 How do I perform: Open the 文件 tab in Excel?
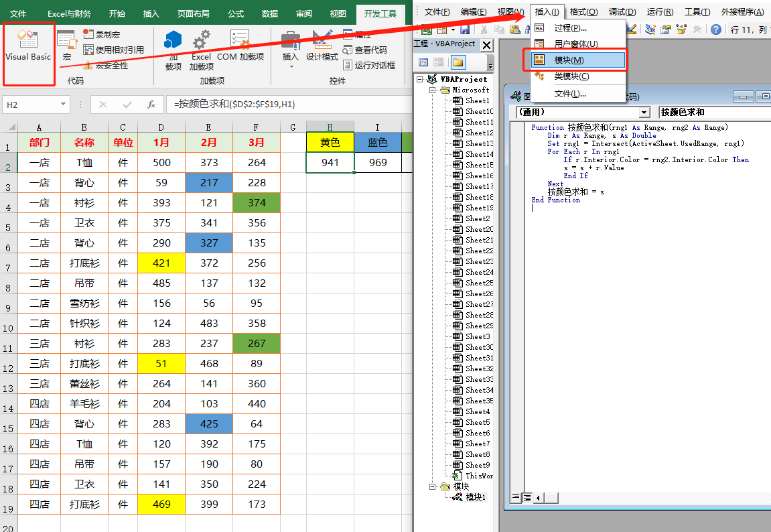point(18,14)
